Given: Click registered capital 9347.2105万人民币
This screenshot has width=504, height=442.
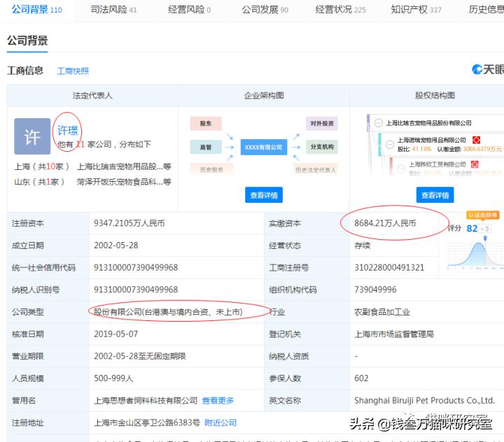Looking at the screenshot, I should coord(129,223).
